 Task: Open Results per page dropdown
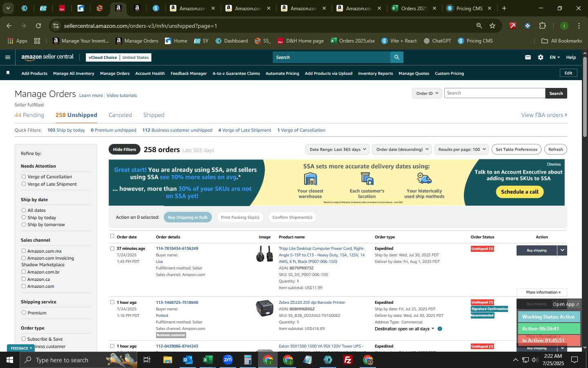pyautogui.click(x=462, y=149)
